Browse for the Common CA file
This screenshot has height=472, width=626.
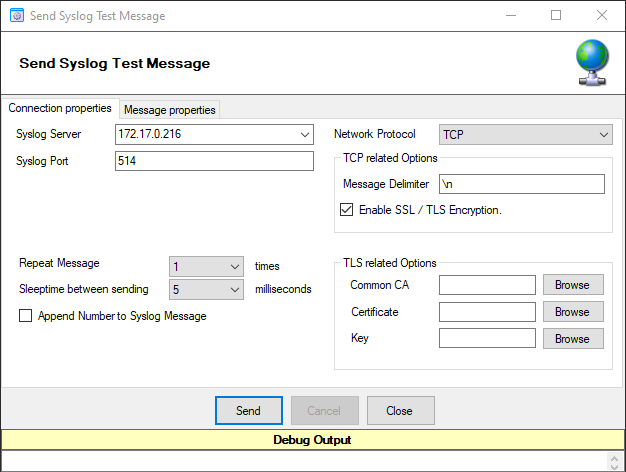pos(572,285)
